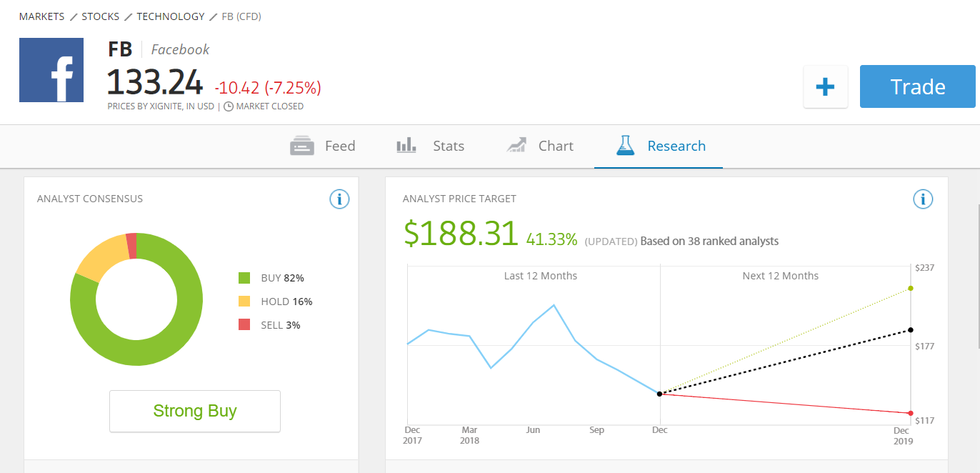Open the Chart tab
Screen dimensions: 980x473
click(540, 146)
